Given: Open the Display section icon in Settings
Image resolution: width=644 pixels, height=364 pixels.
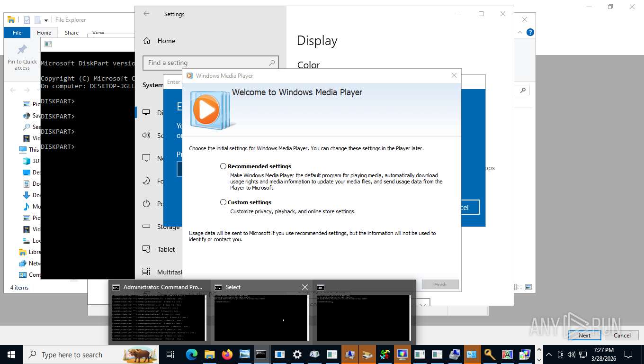Looking at the screenshot, I should [x=147, y=113].
